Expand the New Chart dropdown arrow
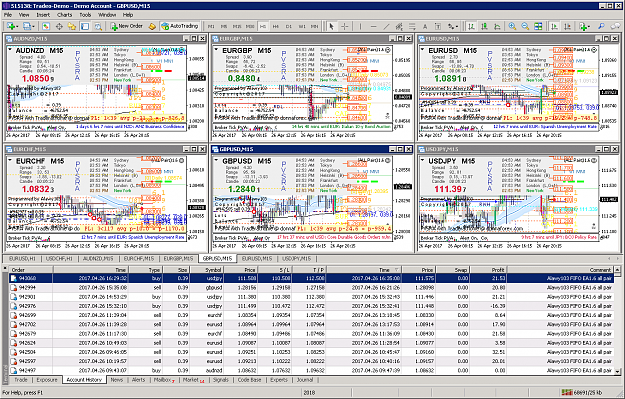This screenshot has height=399, width=625. (17, 27)
